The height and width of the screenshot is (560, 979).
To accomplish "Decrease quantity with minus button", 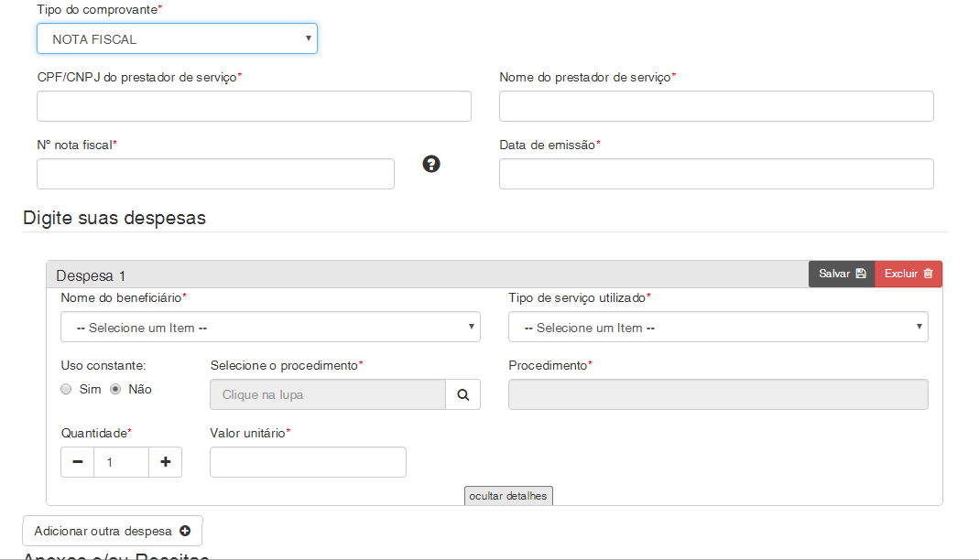I will (x=78, y=462).
